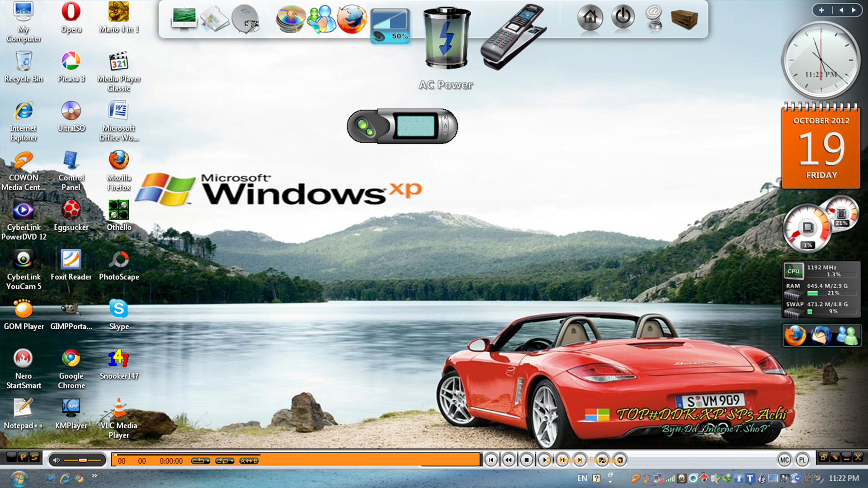Open the Othello game shortcut
Image resolution: width=868 pixels, height=488 pixels.
pos(119,216)
